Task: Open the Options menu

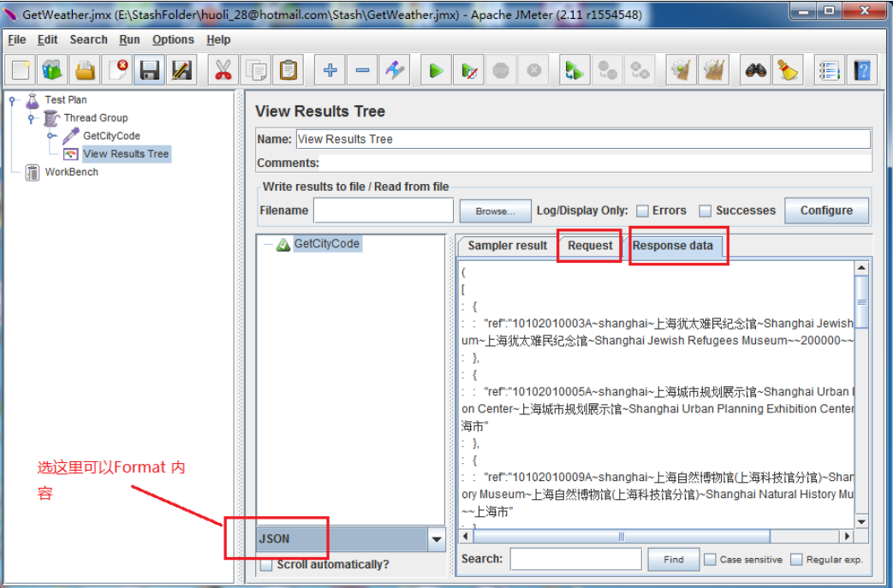Action: click(173, 39)
